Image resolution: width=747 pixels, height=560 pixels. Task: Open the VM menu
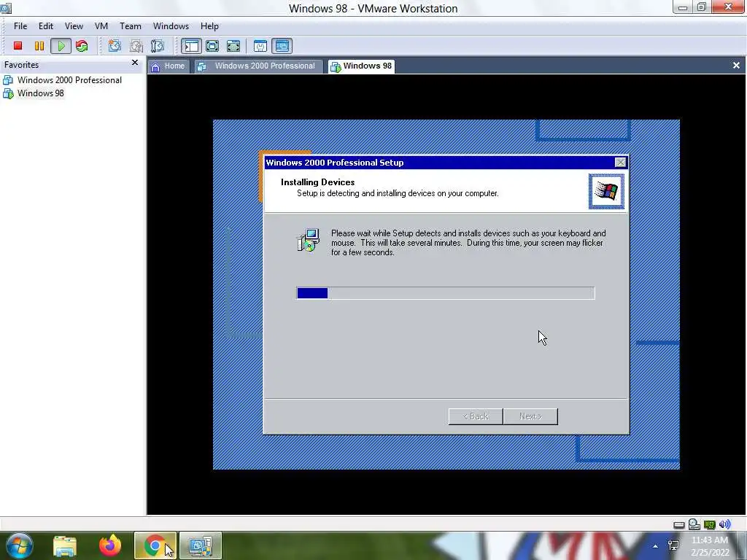click(x=101, y=26)
